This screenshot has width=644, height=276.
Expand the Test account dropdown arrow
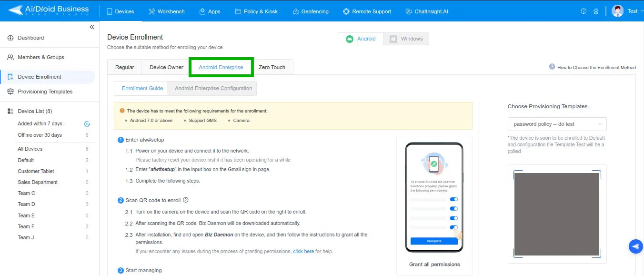point(641,11)
